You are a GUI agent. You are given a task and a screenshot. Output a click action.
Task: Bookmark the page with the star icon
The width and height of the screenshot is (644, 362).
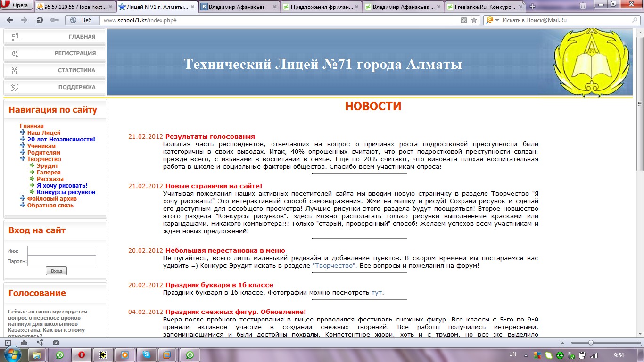474,20
